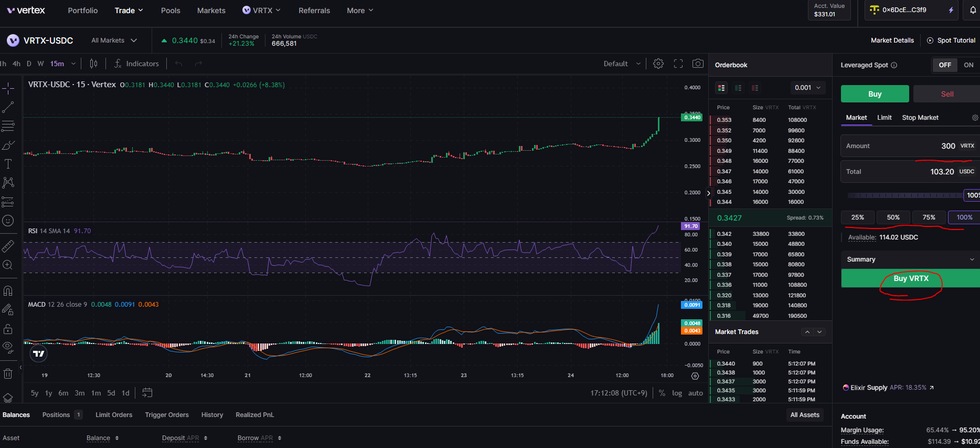Switch Leveraged Spot to ON

(968, 65)
